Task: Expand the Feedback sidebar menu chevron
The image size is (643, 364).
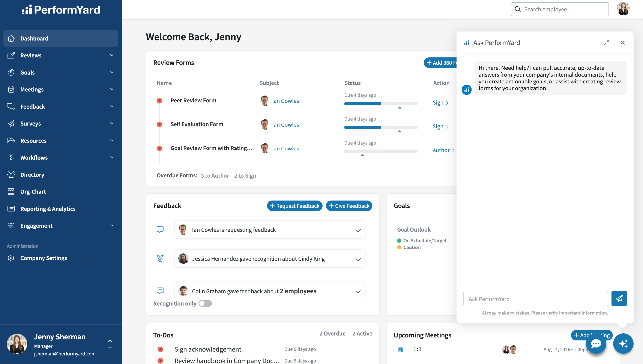Action: tap(111, 106)
